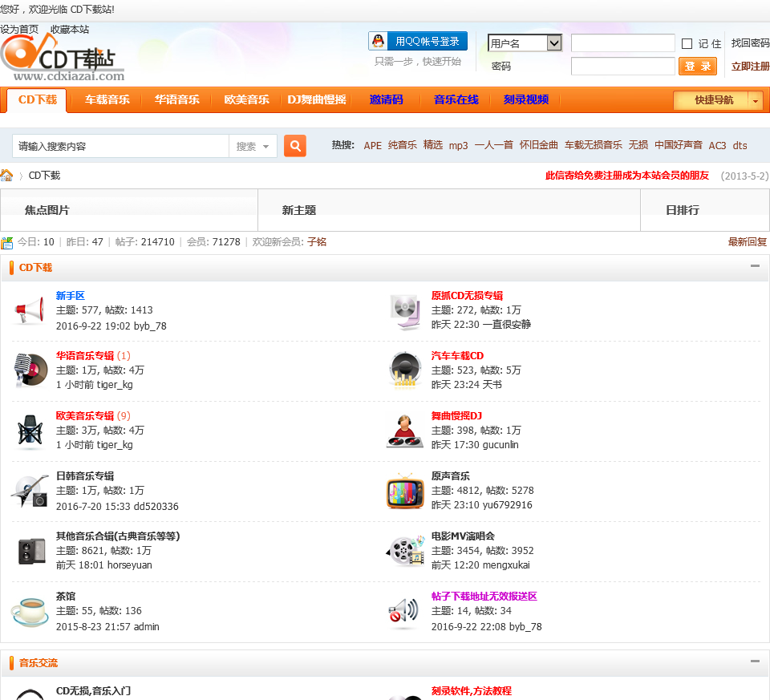Screen dimensions: 770x700
Task: Open the red announcement 此信寄给免费注册 link
Action: [627, 176]
